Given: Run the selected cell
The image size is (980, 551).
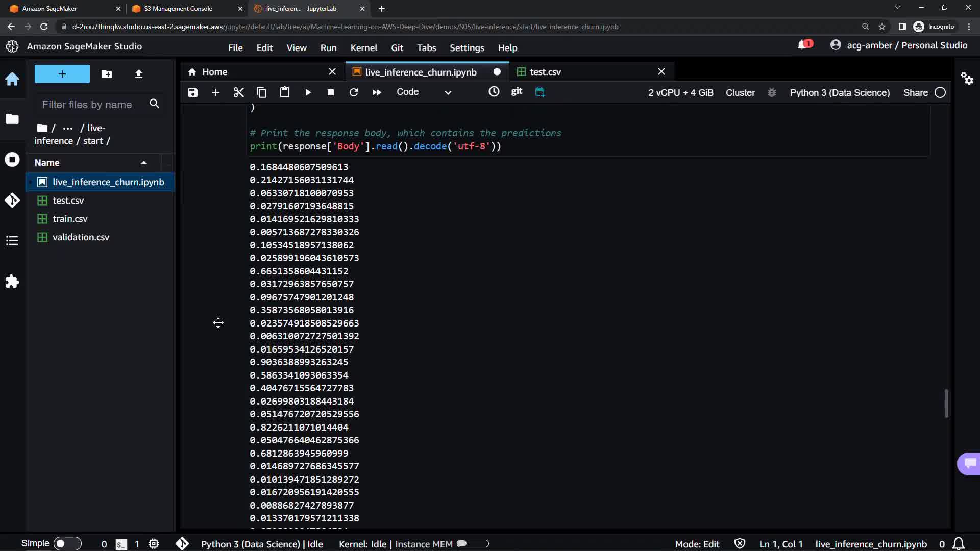Looking at the screenshot, I should click(x=308, y=92).
